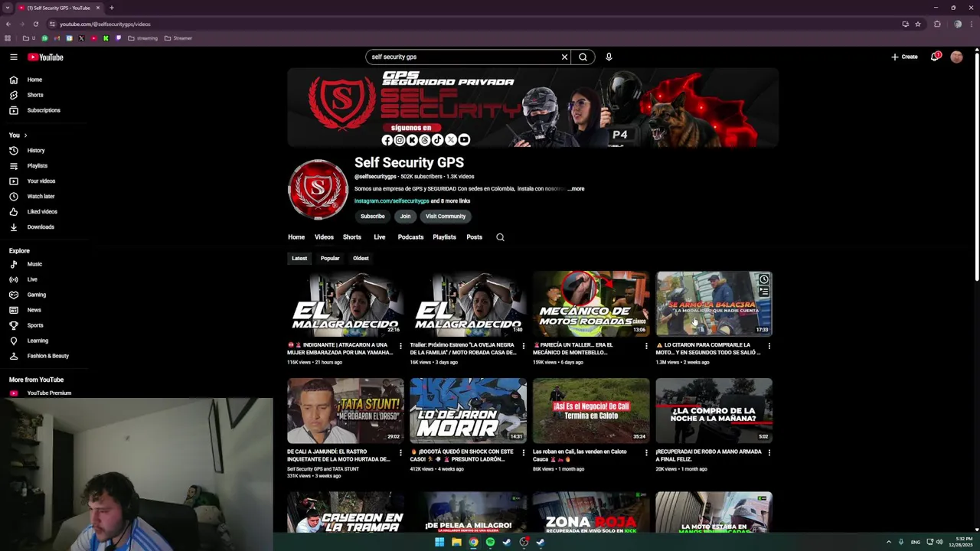
Task: Switch to the Podcasts tab
Action: pos(410,237)
